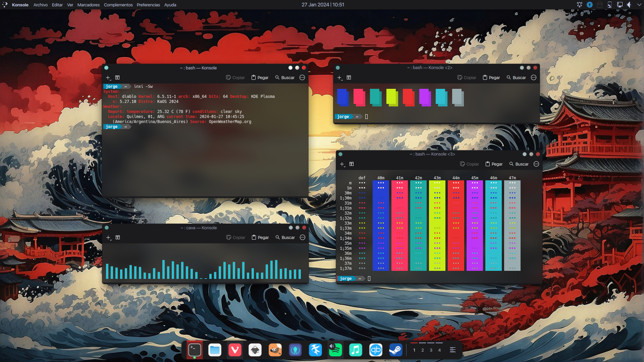644x362 pixels.
Task: Click Pegar in Konsole <2> window
Action: coord(491,77)
